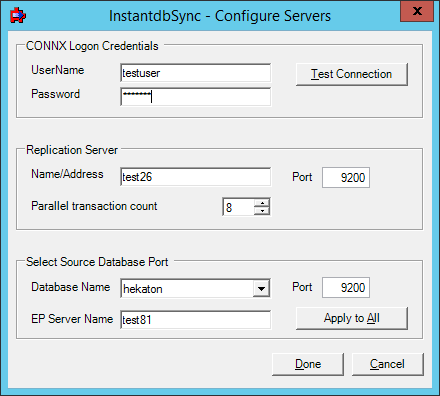The image size is (440, 396).
Task: Click the Parallel transaction count value box
Action: click(x=238, y=207)
